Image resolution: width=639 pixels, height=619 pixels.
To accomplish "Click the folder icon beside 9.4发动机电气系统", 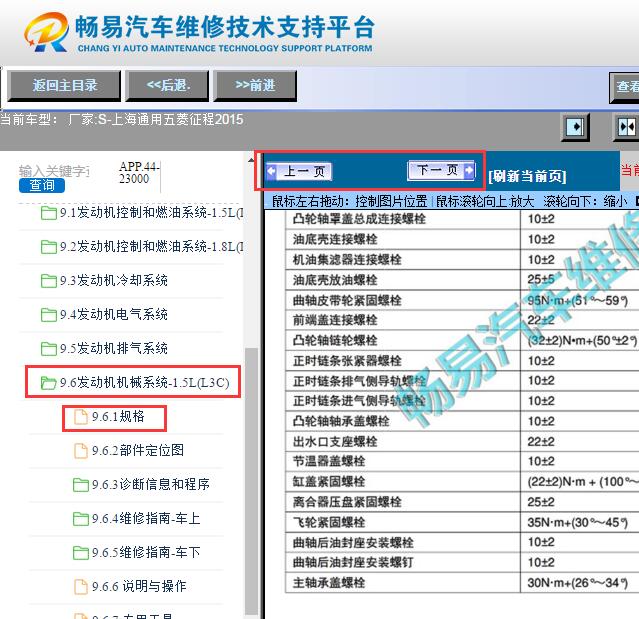I will [48, 315].
